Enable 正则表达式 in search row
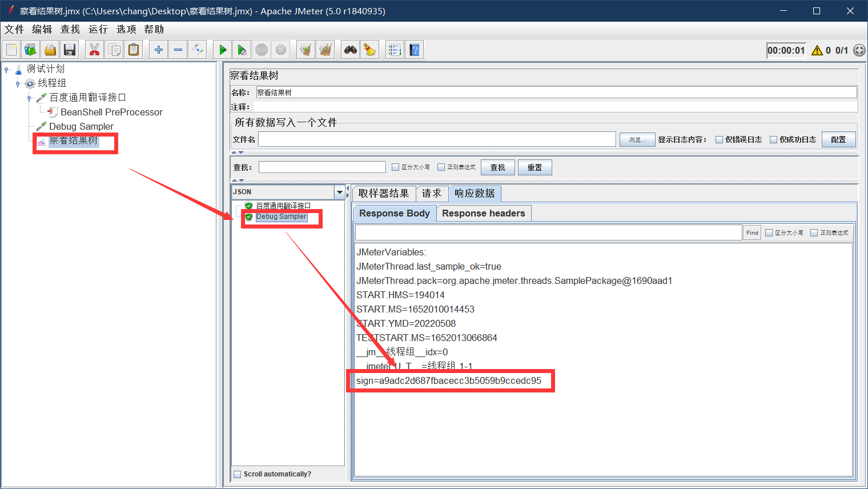 coord(441,167)
